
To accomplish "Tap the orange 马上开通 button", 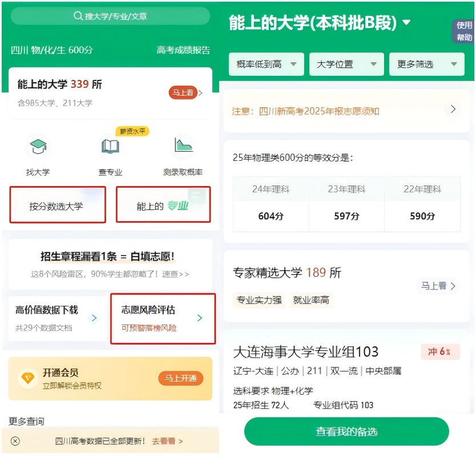I will [180, 378].
